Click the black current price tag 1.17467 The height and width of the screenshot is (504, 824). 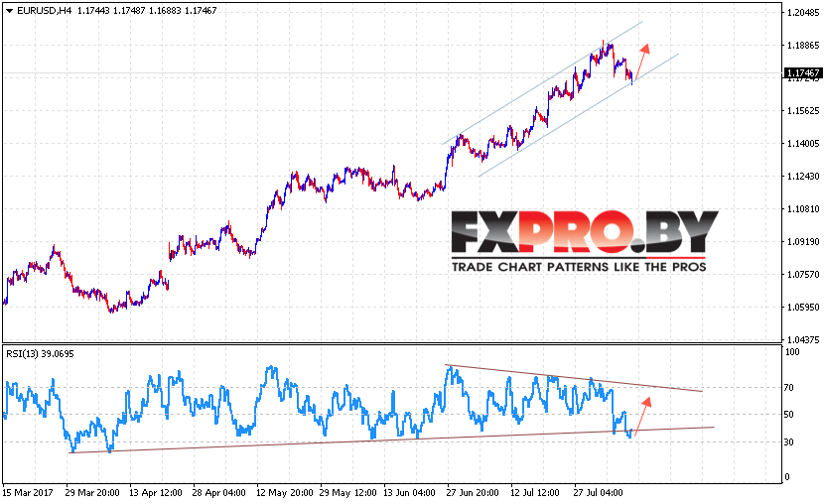(803, 73)
